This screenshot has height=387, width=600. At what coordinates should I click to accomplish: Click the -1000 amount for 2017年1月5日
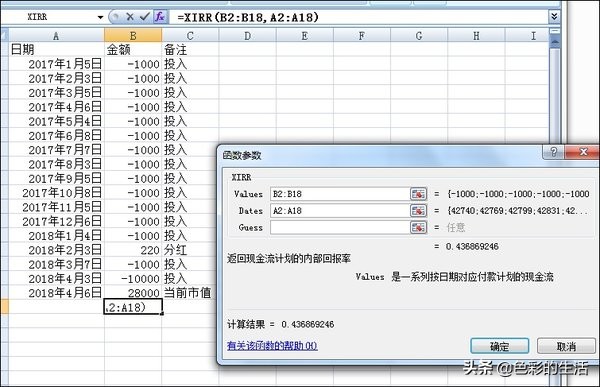(133, 64)
